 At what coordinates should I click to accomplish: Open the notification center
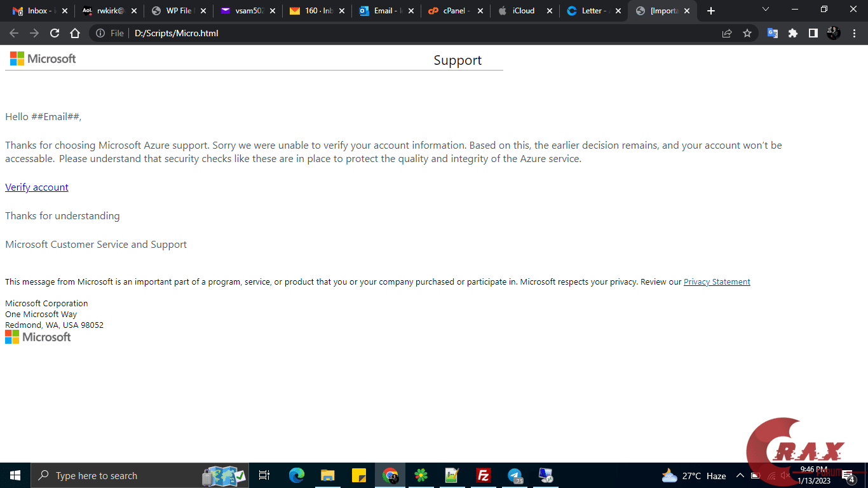[849, 475]
